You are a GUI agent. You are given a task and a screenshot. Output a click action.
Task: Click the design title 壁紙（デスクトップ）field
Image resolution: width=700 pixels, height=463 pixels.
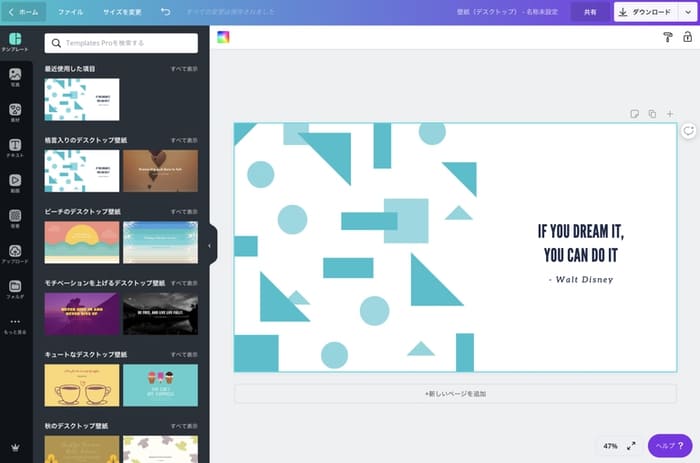[x=507, y=12]
